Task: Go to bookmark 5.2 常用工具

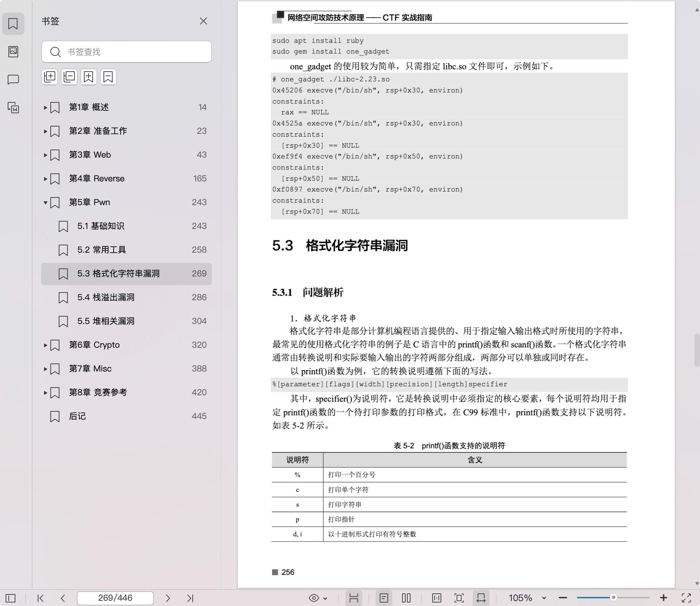Action: coord(127,250)
